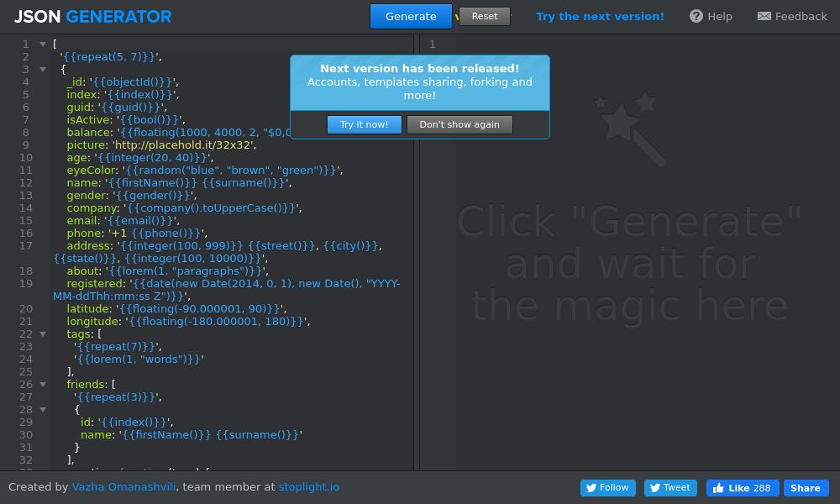Collapse the fold arrow at line 3
The width and height of the screenshot is (840, 504).
43,69
